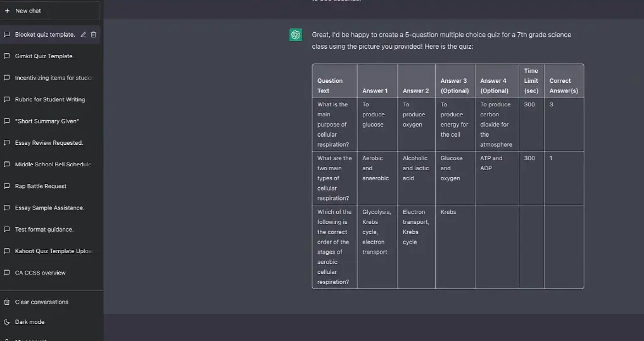Toggle Dark mode in the sidebar

click(x=30, y=322)
